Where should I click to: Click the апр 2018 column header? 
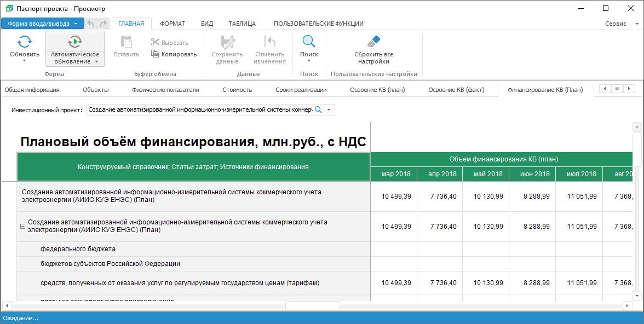tap(440, 173)
